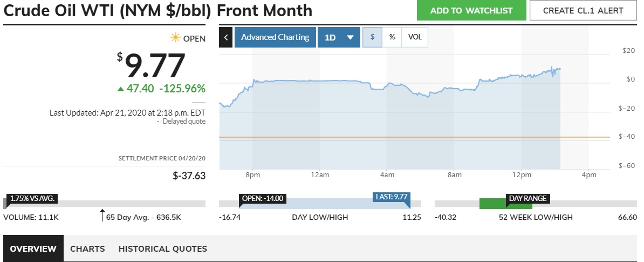Image resolution: width=644 pixels, height=262 pixels.
Task: Click the DAY RANGE marker flag
Action: [x=527, y=198]
